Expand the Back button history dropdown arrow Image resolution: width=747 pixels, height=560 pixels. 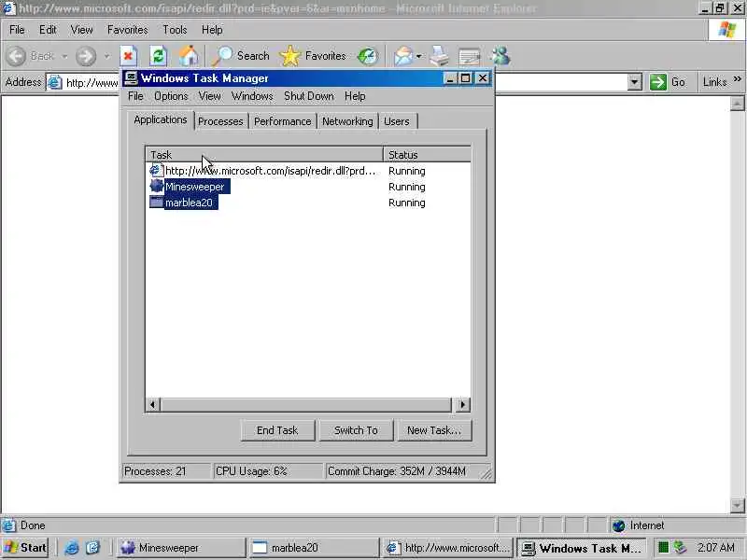tap(64, 56)
